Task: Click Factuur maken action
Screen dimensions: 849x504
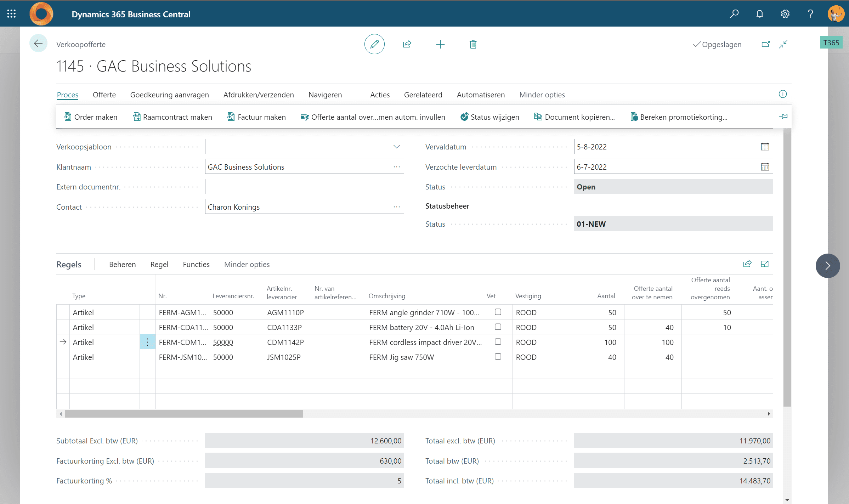Action: 256,117
